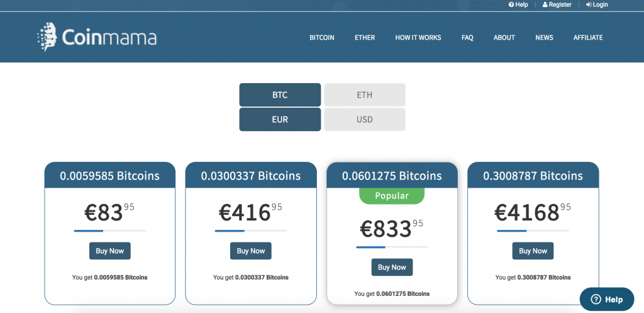Click progress bar under €83 price

pyautogui.click(x=109, y=230)
